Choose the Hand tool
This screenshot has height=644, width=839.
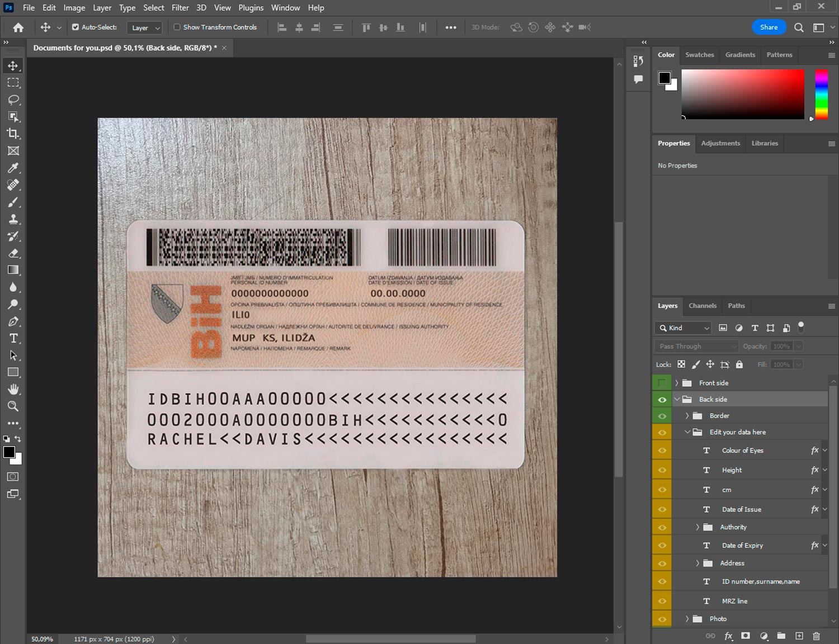click(x=13, y=389)
